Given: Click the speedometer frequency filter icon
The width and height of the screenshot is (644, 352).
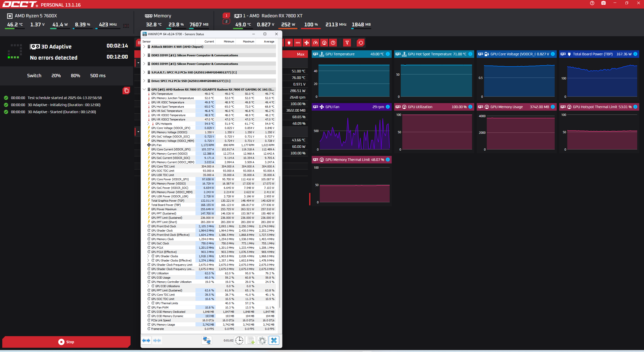Looking at the screenshot, I should point(315,43).
